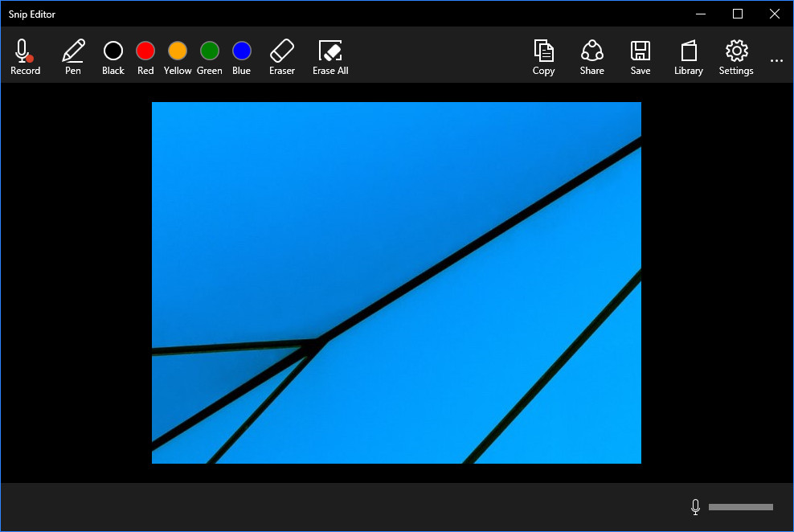Start recording with the Record microphone button
794x532 pixels.
[x=26, y=57]
